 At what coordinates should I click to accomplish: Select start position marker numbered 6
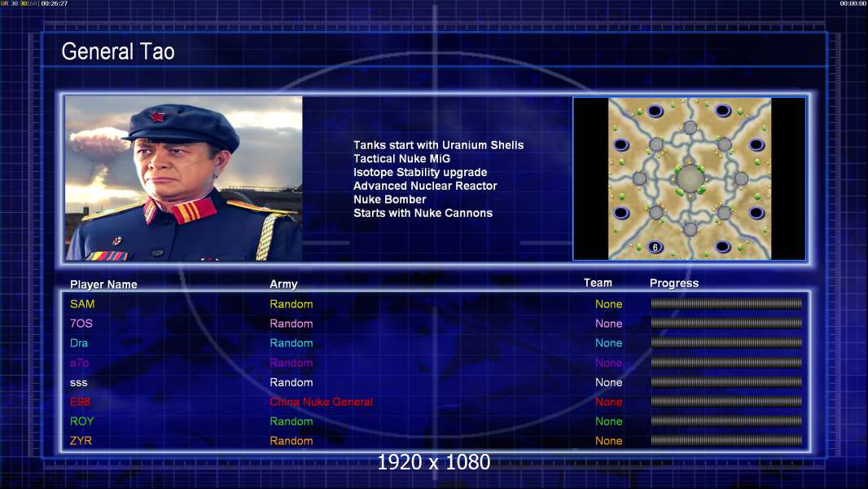655,247
